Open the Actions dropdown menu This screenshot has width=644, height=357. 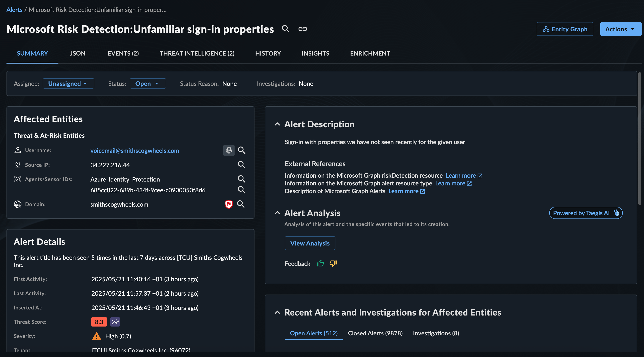[x=620, y=29]
